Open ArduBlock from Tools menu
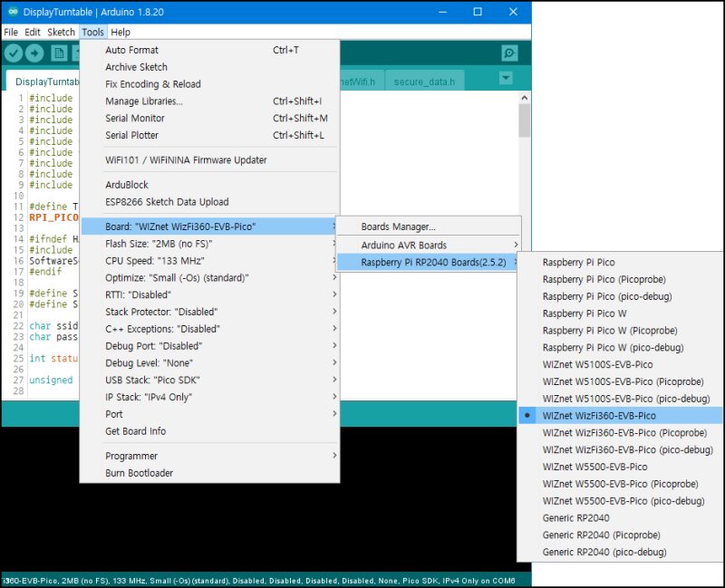 (210, 185)
